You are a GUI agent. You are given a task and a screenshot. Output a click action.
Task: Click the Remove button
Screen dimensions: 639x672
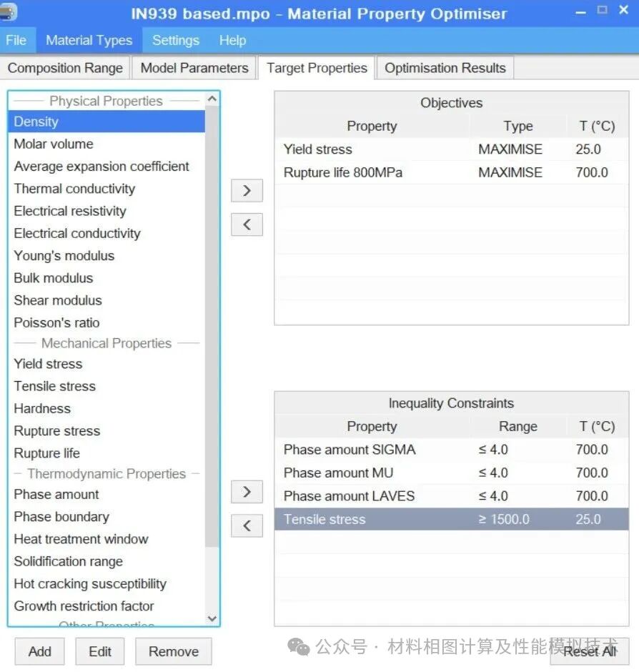(x=174, y=651)
